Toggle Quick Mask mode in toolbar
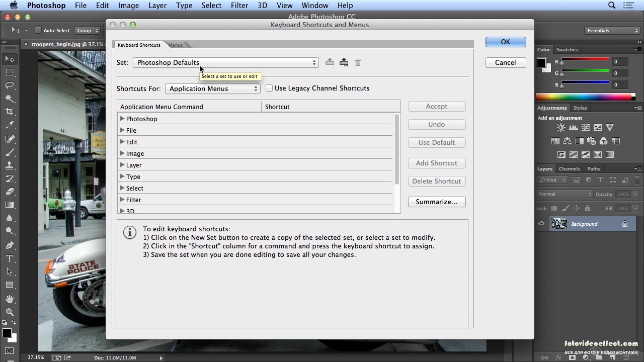 point(10,351)
